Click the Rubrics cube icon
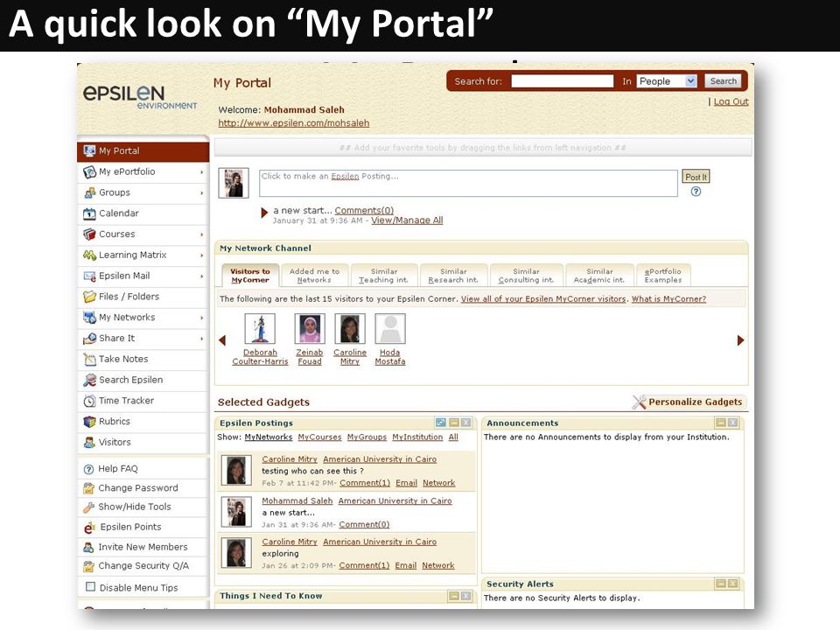The height and width of the screenshot is (630, 840). [89, 422]
